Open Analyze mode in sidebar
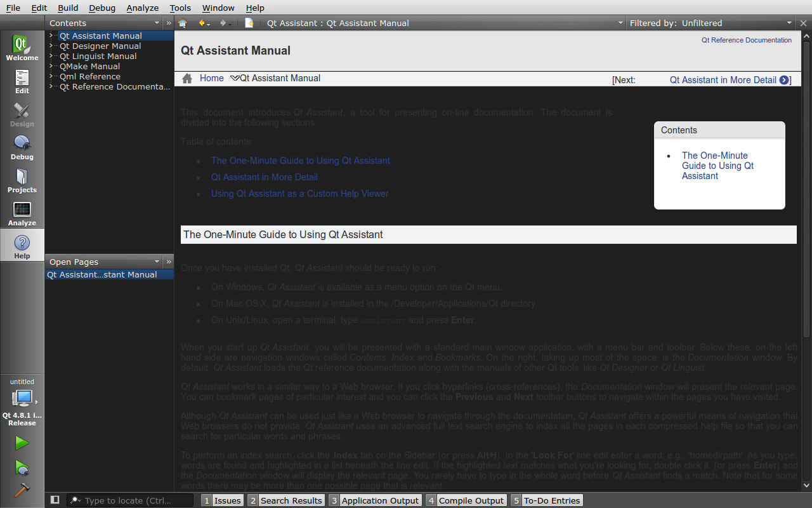812x508 pixels. tap(22, 213)
